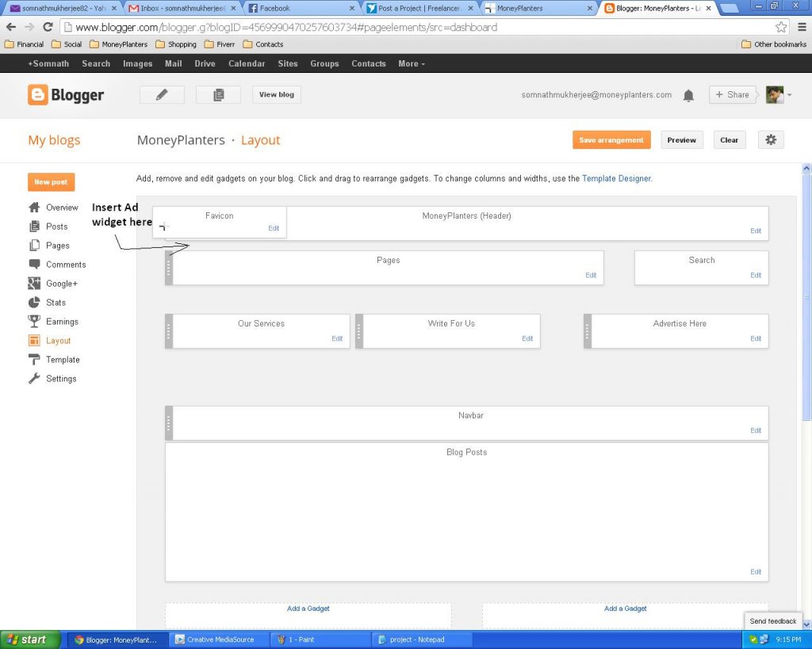
Task: Click the Clear button
Action: tap(730, 139)
